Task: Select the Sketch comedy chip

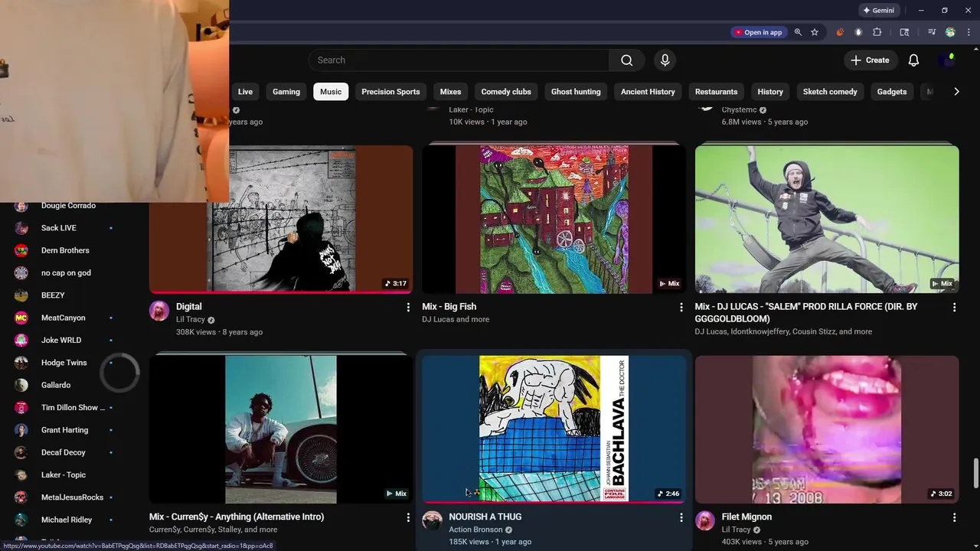Action: pos(830,92)
